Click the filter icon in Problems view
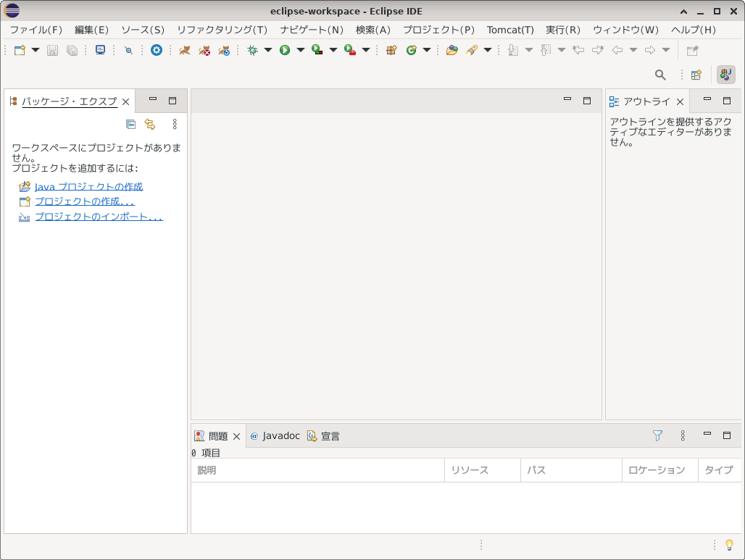Viewport: 745px width, 560px height. [x=657, y=435]
